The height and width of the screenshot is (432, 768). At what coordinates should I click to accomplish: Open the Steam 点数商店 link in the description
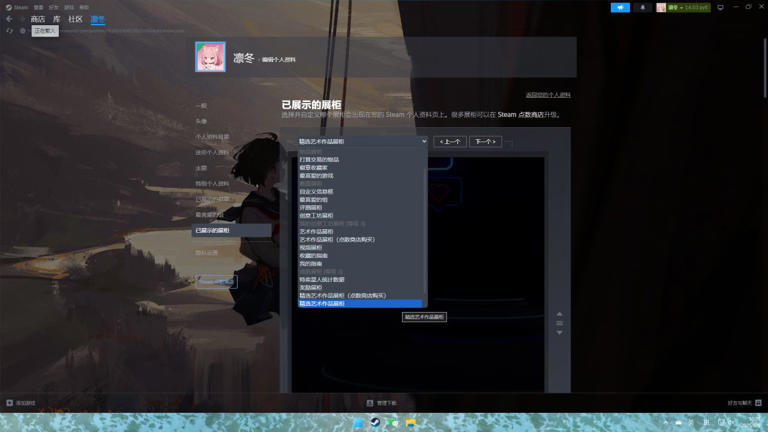coord(520,115)
